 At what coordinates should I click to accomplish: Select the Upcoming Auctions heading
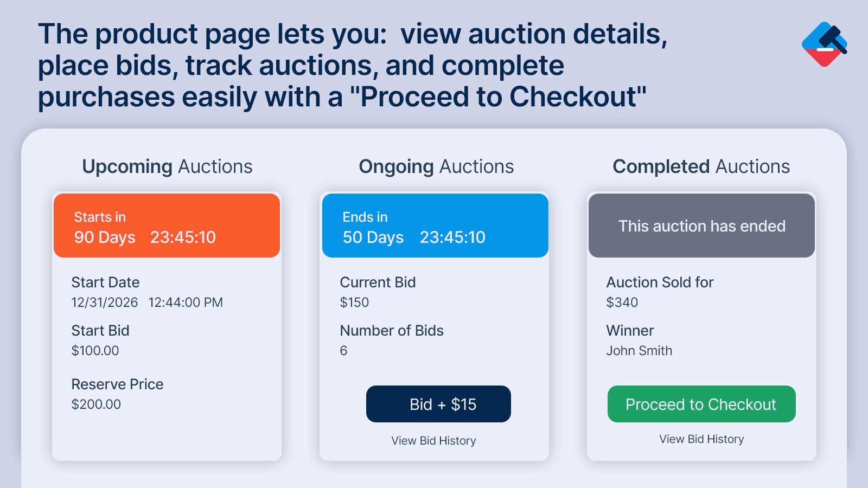167,167
